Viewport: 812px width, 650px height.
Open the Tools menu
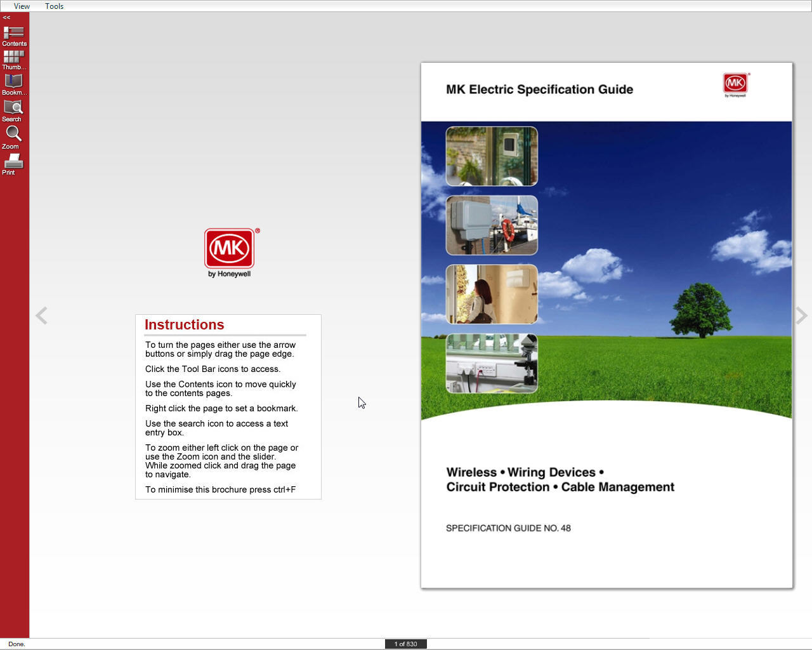pos(54,6)
